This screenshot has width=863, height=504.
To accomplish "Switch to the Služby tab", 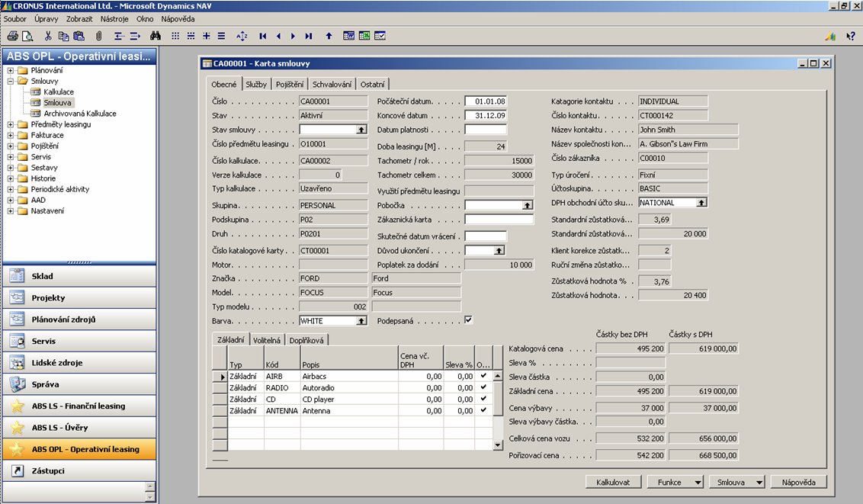I will coord(256,84).
